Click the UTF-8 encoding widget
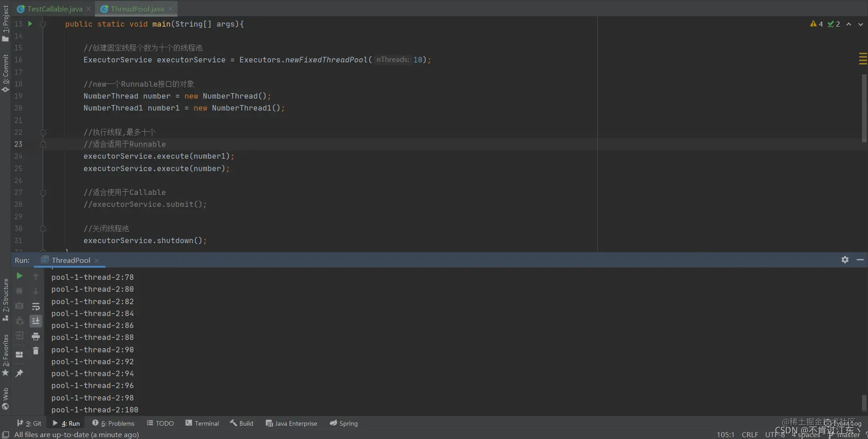Viewport: 868px width, 439px height. [x=775, y=434]
